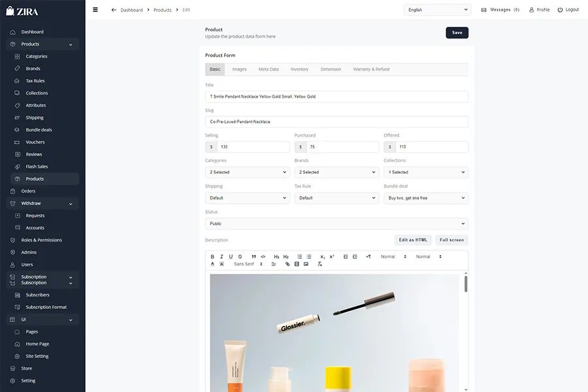This screenshot has height=392, width=588.
Task: Open the Sans Serif font dropdown
Action: pos(248,264)
